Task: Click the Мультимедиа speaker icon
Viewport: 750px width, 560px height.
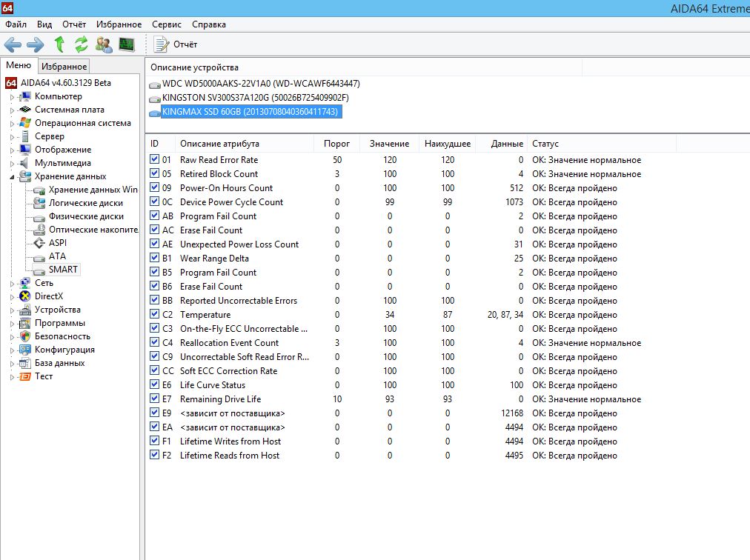Action: point(24,163)
